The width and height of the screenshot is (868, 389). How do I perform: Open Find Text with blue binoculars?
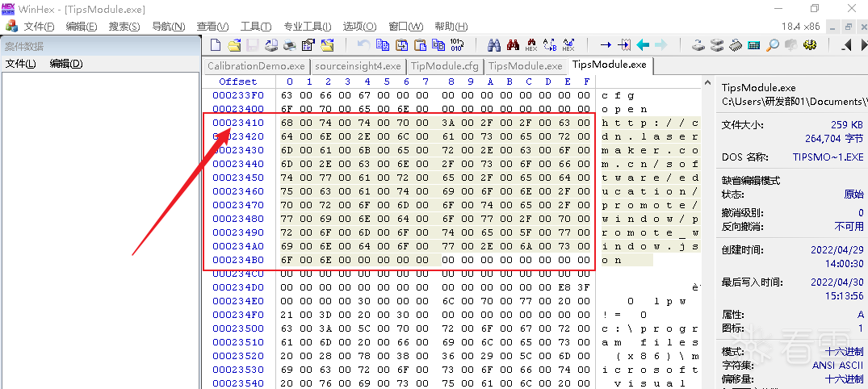pos(494,45)
